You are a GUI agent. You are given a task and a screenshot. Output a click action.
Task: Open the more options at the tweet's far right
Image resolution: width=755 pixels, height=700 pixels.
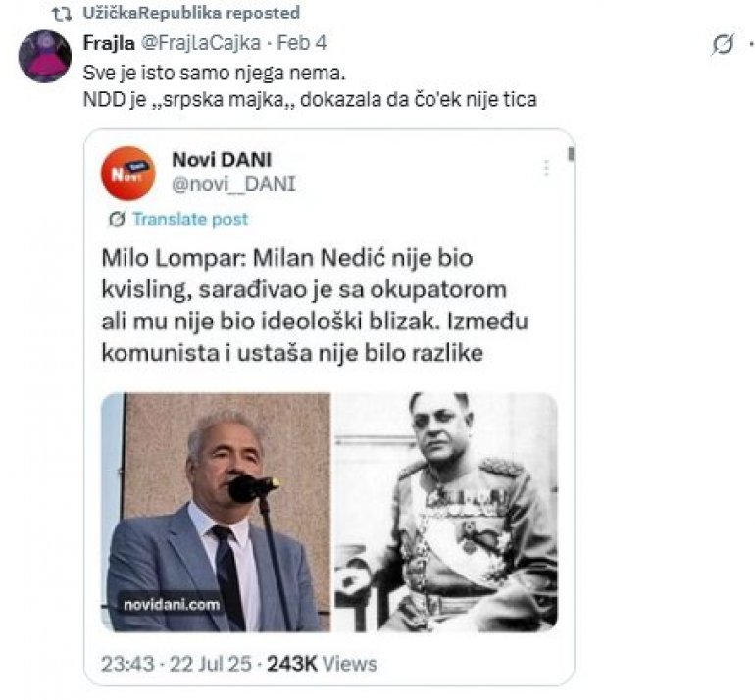coord(750,45)
